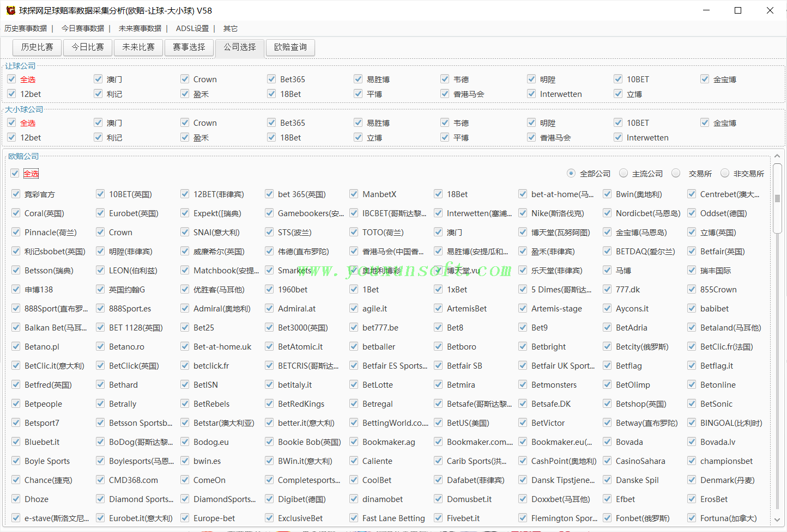Viewport: 787px width, 532px height.
Task: Switch to the 未来比赛 tab
Action: (138, 47)
